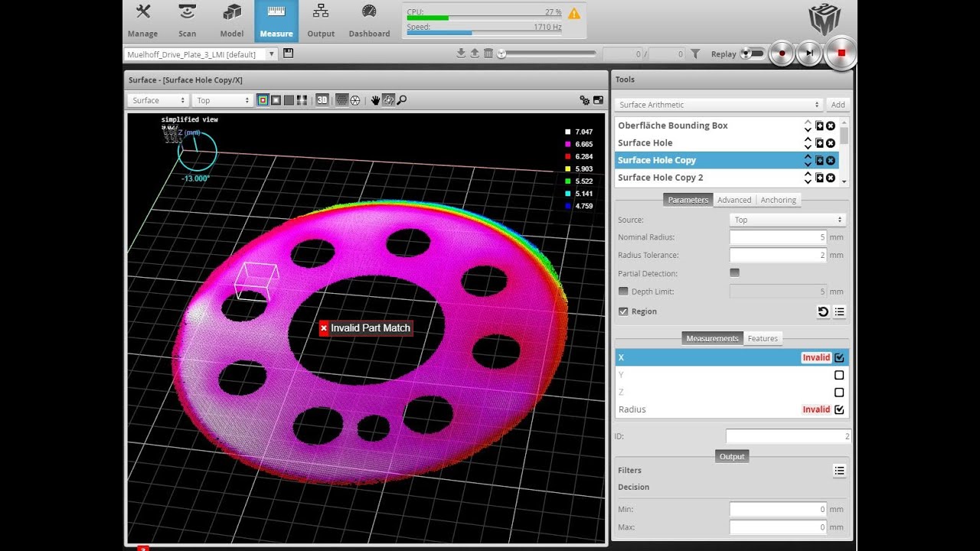Duplicate the Oberfläche Bounding Box tool
The width and height of the screenshot is (980, 551).
coord(819,126)
